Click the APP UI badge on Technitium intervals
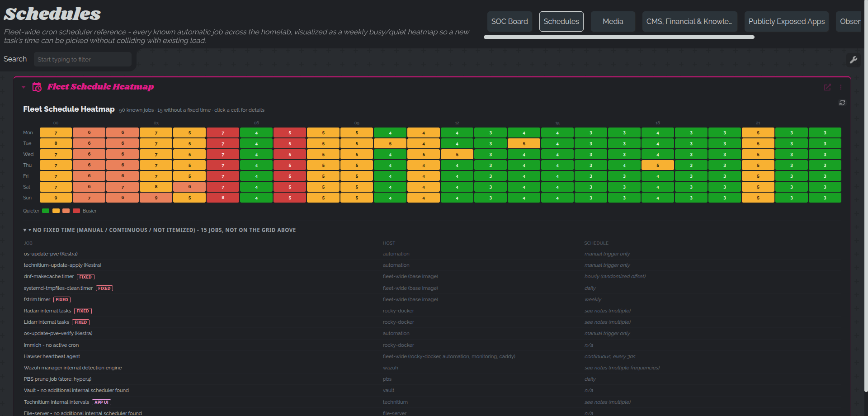The height and width of the screenshot is (416, 868). click(102, 402)
